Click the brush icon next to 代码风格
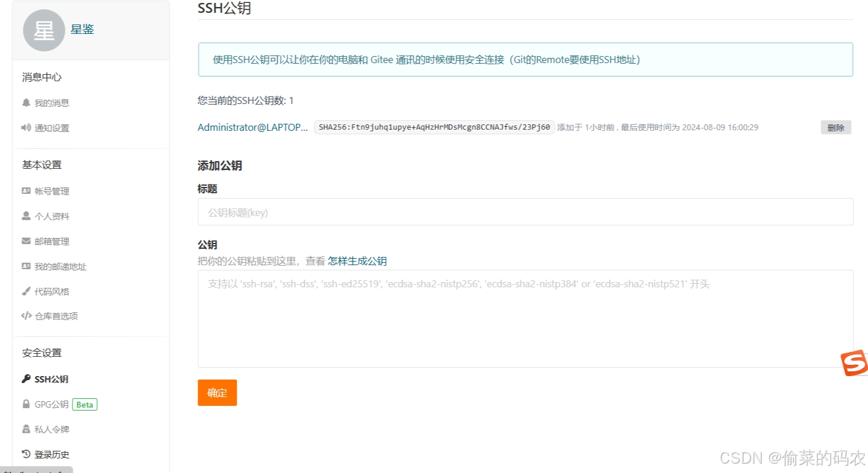Image resolution: width=868 pixels, height=473 pixels. coord(26,291)
